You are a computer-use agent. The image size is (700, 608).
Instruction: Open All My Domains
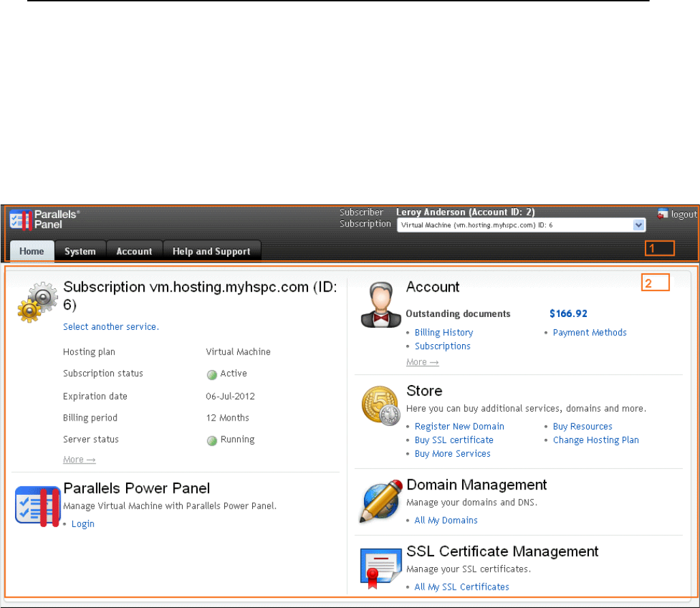[x=446, y=520]
